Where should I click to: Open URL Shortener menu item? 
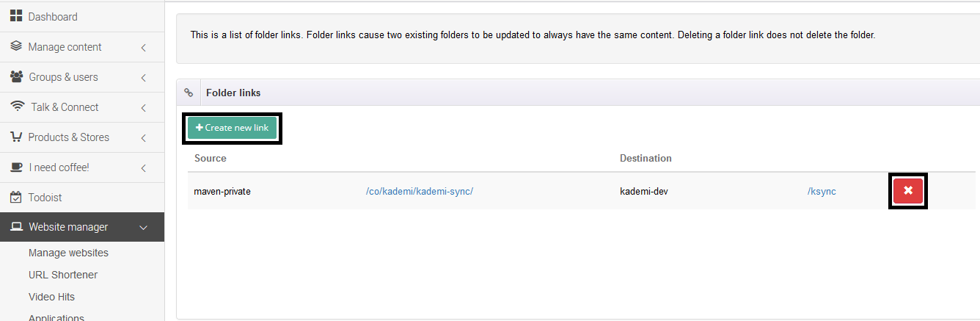(x=63, y=275)
